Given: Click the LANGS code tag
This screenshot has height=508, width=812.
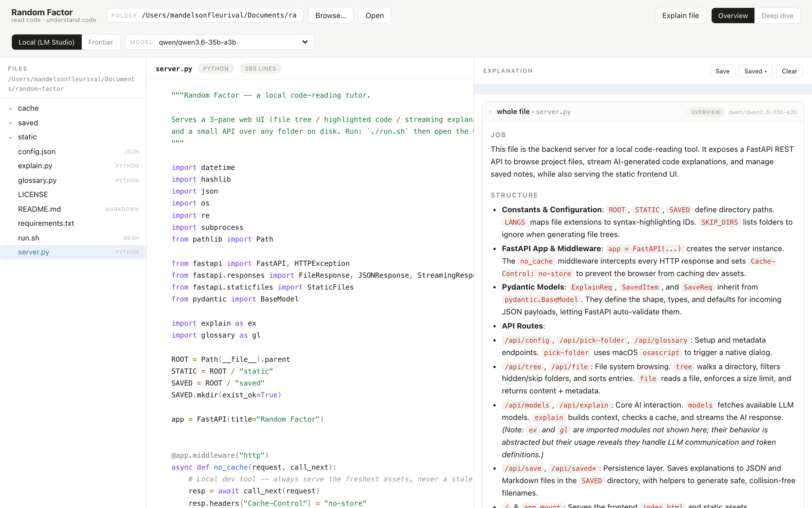Looking at the screenshot, I should (x=515, y=222).
